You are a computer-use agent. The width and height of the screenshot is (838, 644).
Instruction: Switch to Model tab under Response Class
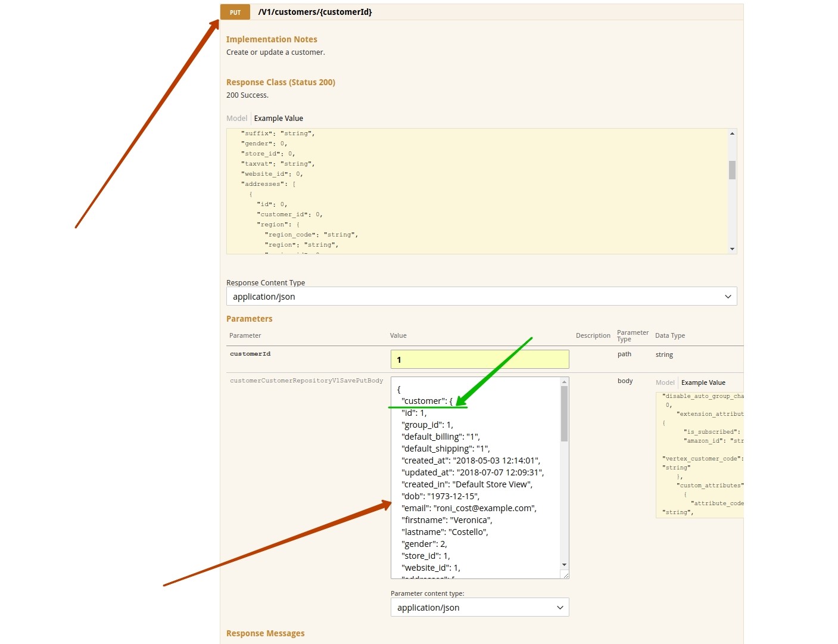tap(236, 119)
